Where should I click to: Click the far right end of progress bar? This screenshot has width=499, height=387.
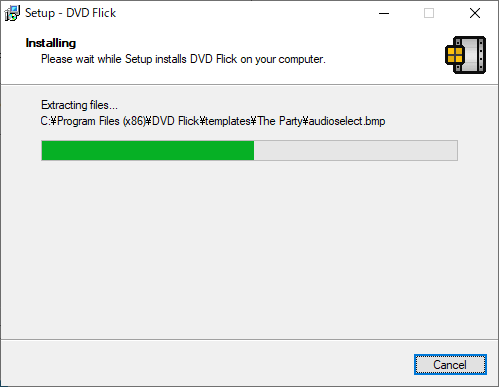tap(455, 151)
